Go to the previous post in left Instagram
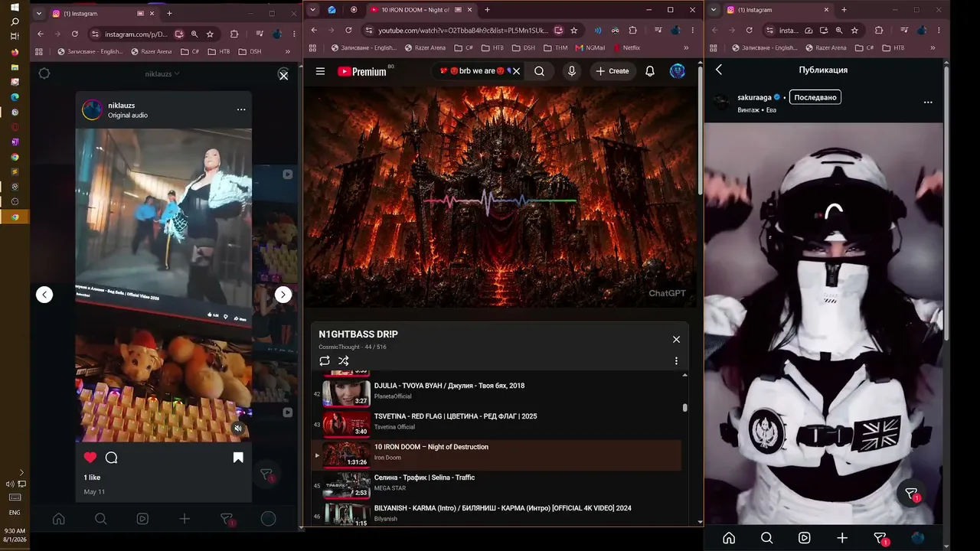Viewport: 980px width, 551px height. pos(44,295)
